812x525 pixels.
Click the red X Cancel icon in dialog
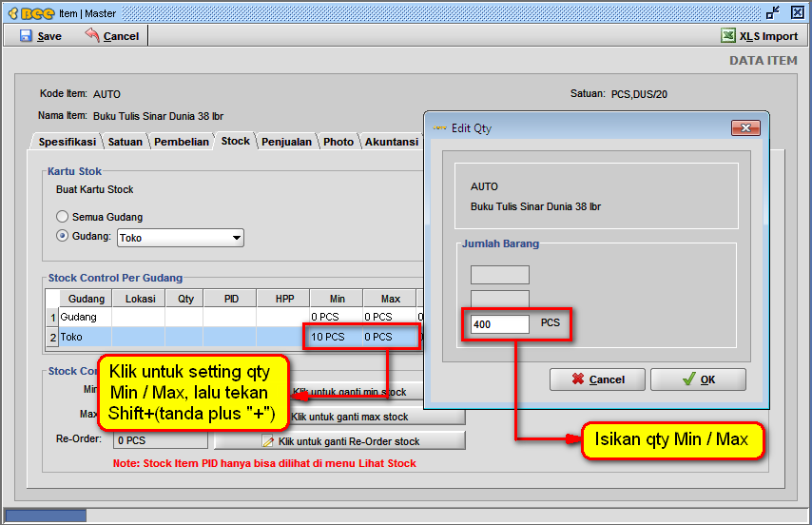coord(577,379)
